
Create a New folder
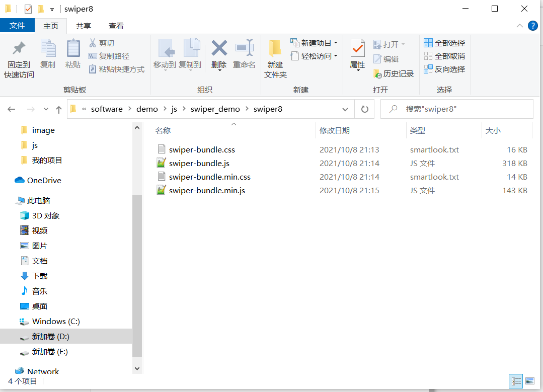click(275, 59)
